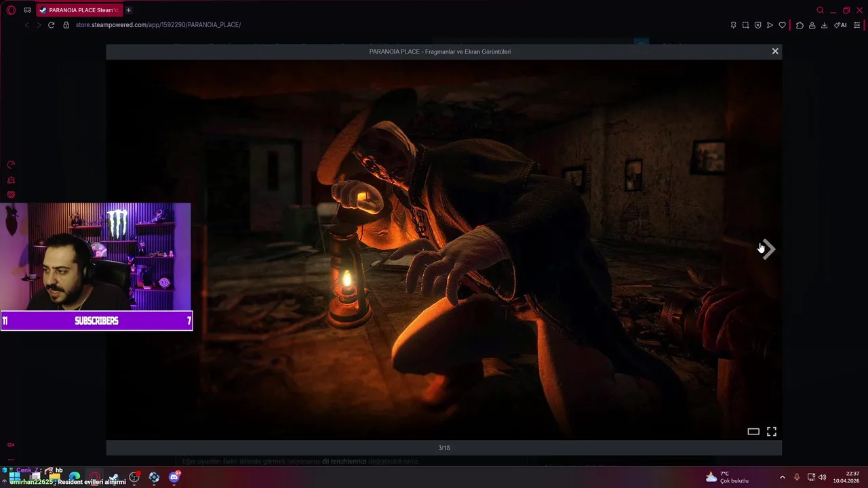Navigate forward in browser history
Screen dimensions: 868x488
(39, 25)
